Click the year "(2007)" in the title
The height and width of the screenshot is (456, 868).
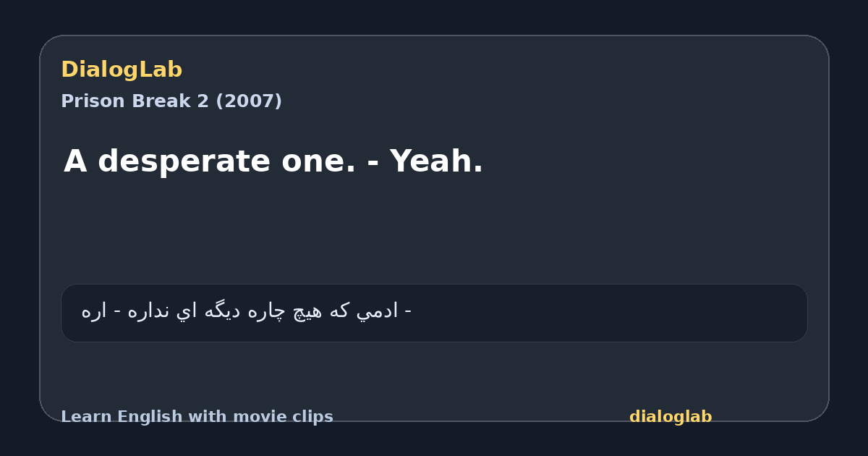click(249, 101)
